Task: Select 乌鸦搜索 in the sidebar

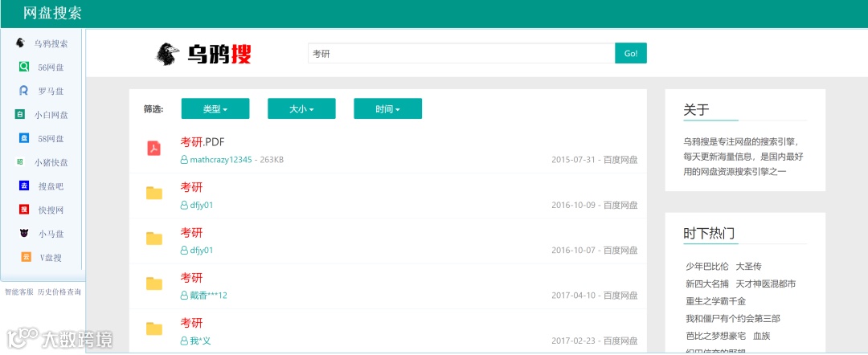Action: point(51,43)
